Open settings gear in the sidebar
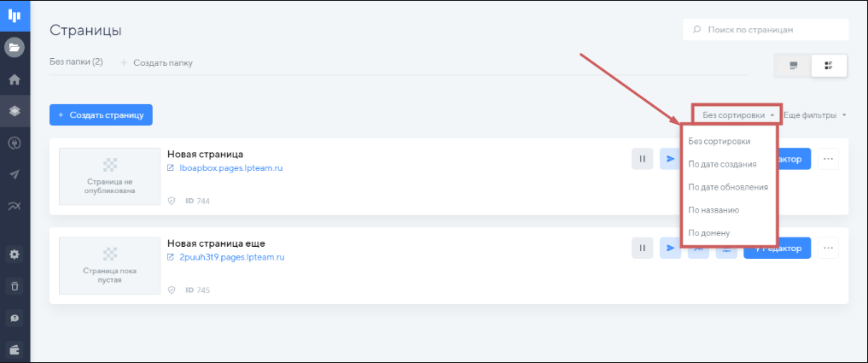The image size is (868, 363). tap(15, 255)
